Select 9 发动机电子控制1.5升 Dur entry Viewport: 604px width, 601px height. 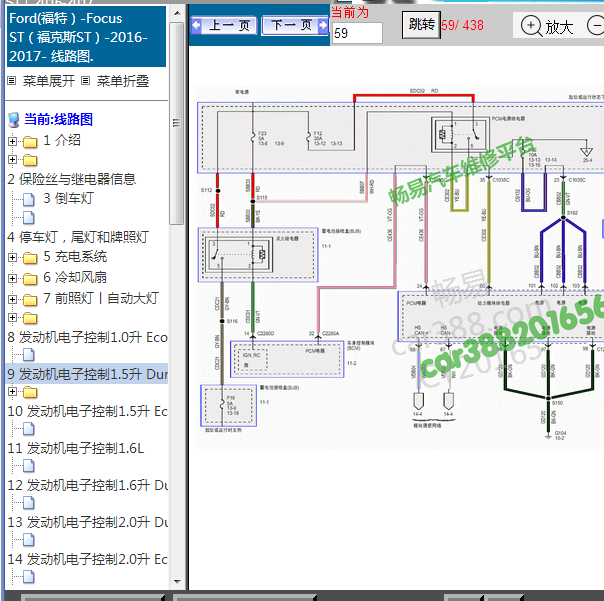pos(87,374)
